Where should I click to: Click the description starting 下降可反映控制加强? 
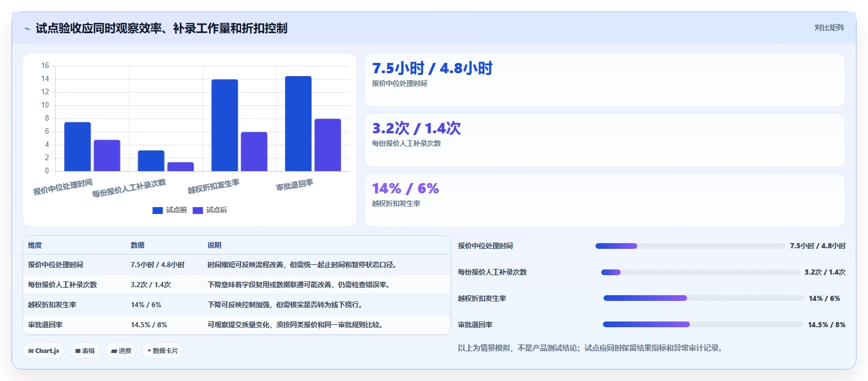tap(285, 305)
